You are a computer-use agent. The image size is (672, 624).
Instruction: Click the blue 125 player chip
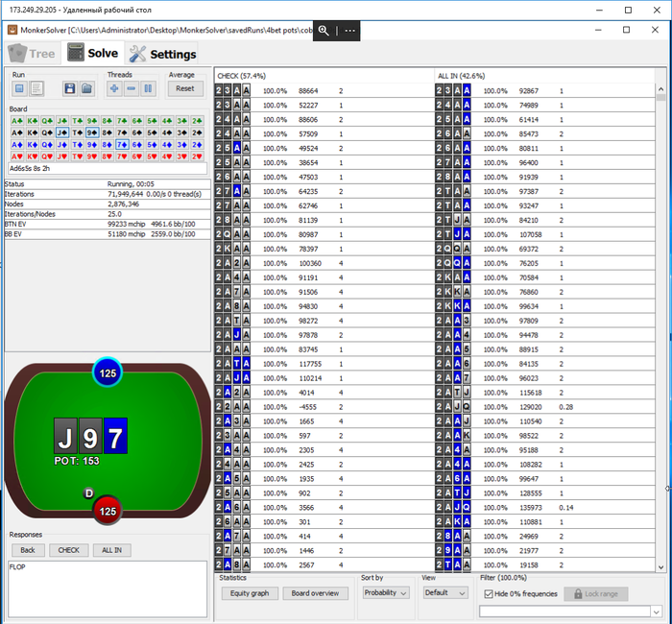(x=108, y=372)
